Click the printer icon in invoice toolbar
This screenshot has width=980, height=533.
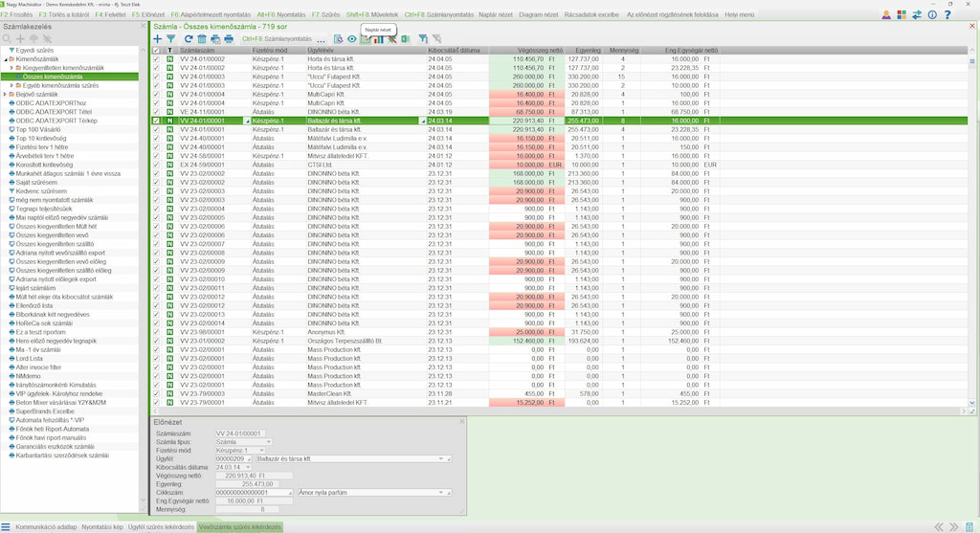pos(229,39)
